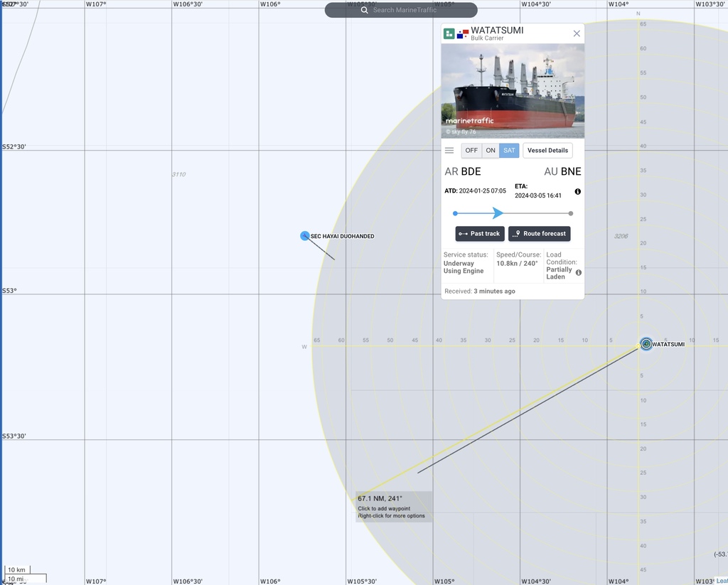Click the voyage progress arrow marker

pyautogui.click(x=498, y=213)
